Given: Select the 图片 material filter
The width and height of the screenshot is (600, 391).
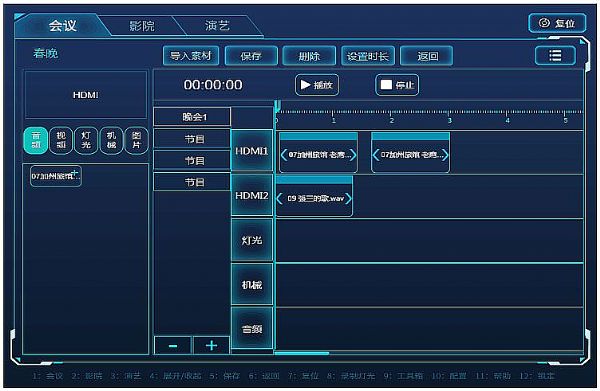Looking at the screenshot, I should pos(137,140).
